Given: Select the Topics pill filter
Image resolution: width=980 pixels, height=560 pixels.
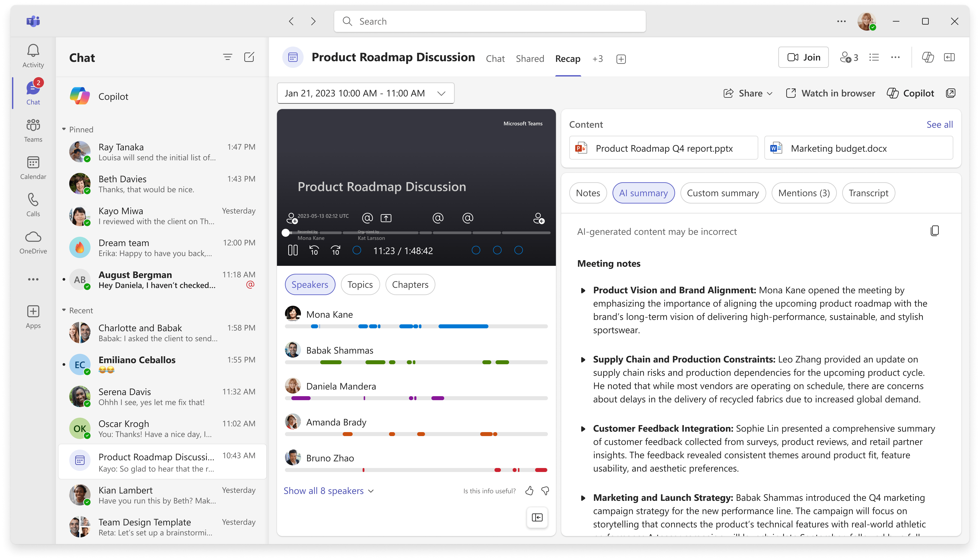Looking at the screenshot, I should coord(360,285).
